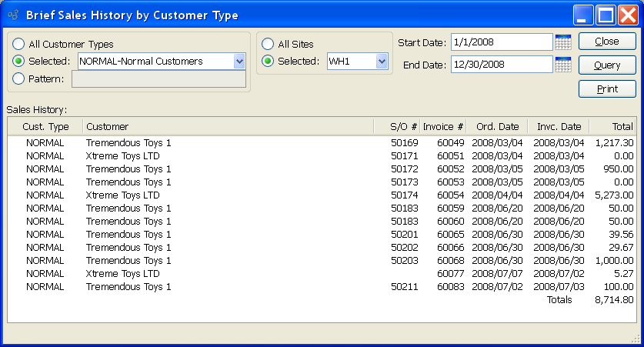Maximize the Brief Sales History window

click(606, 15)
